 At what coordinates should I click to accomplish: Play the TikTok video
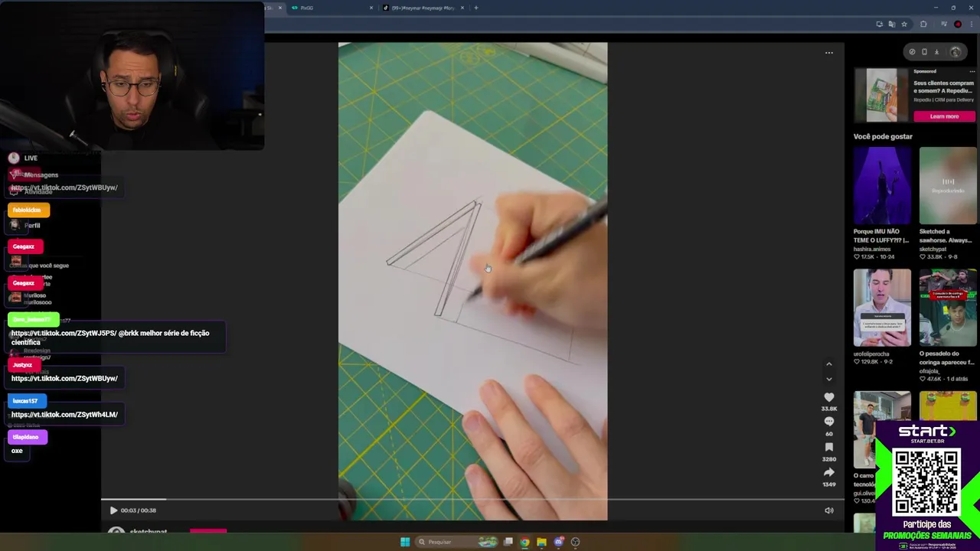click(x=113, y=510)
